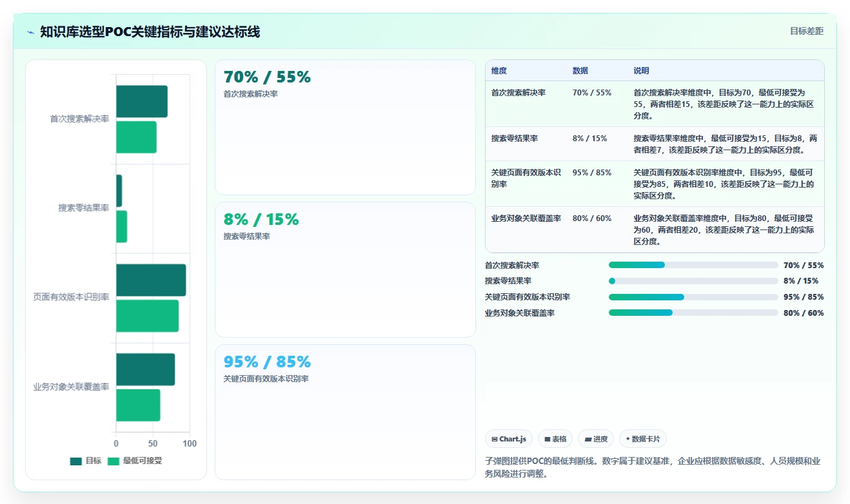Click the 业务对象关联覆盖率 progress bar
The image size is (850, 504).
tap(693, 313)
